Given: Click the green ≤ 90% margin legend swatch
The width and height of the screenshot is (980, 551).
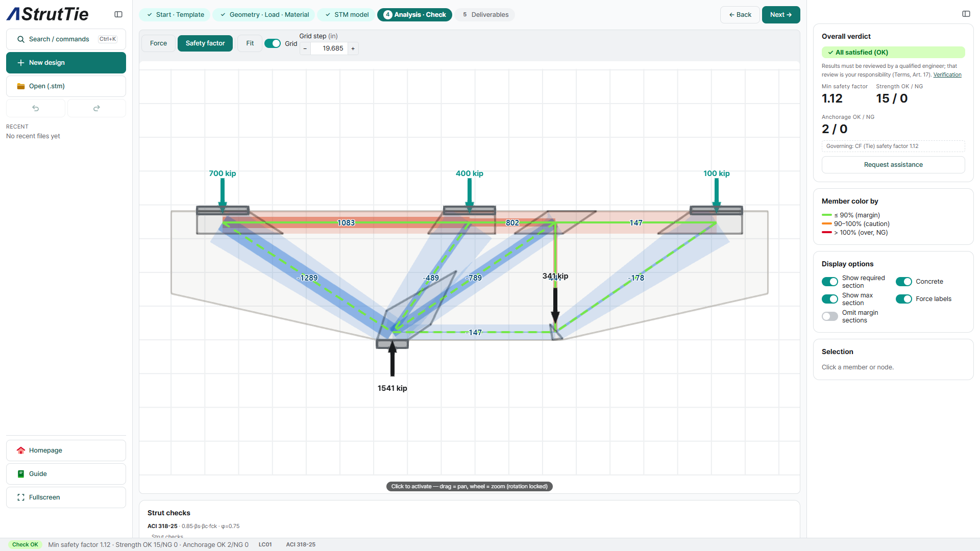Looking at the screenshot, I should click(827, 215).
